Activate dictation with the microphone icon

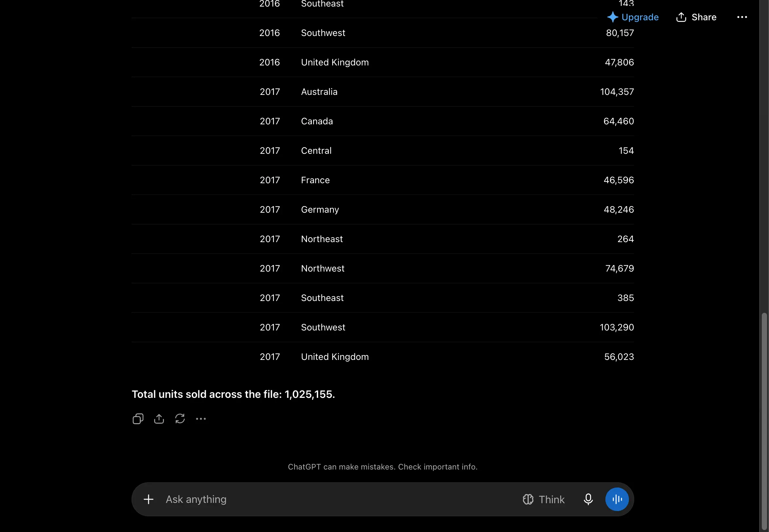pos(588,499)
